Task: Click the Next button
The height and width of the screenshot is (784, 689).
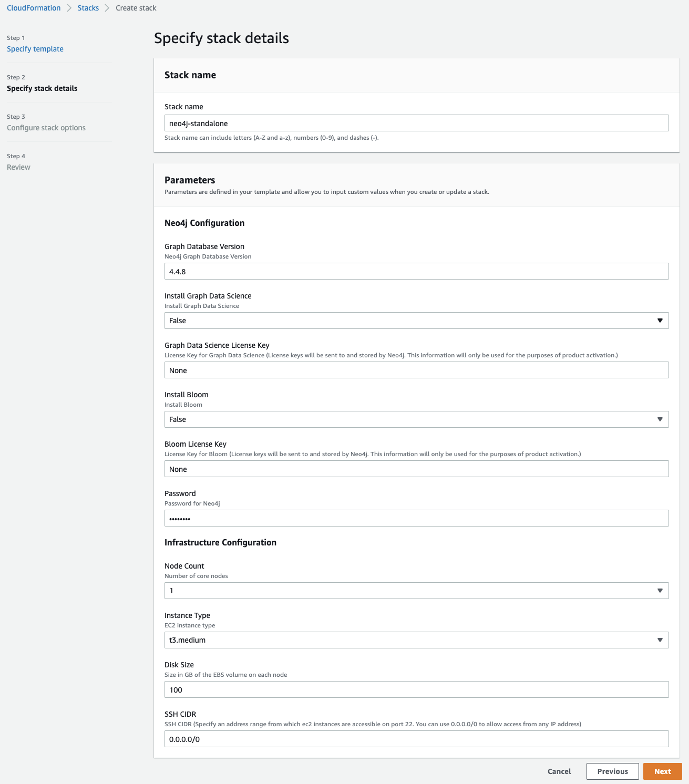Action: 662,771
